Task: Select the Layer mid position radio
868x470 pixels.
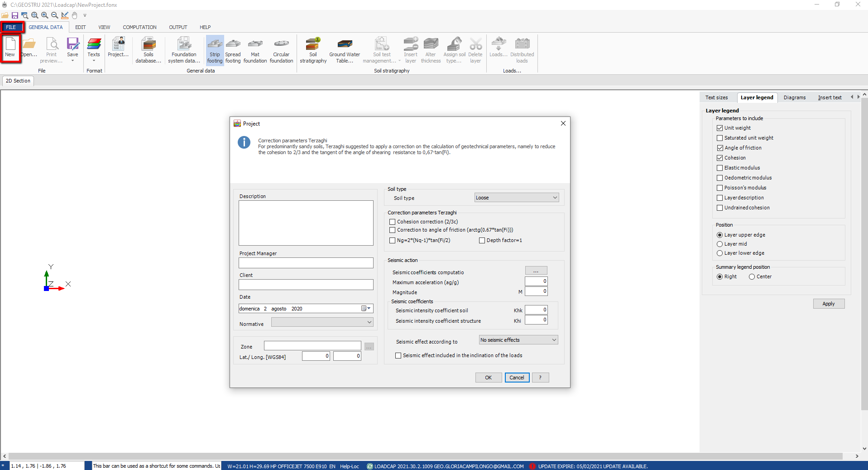Action: [720, 244]
